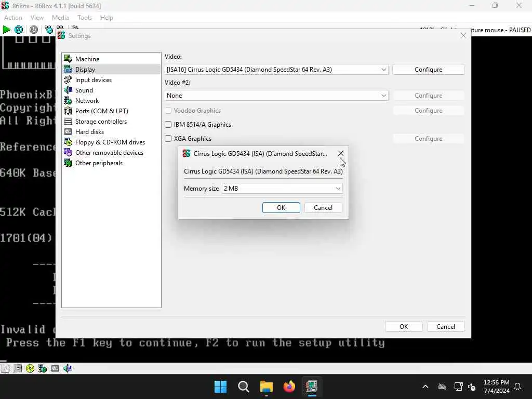This screenshot has height=399, width=532.
Task: Click the green Run/Resume play icon
Action: (x=6, y=30)
